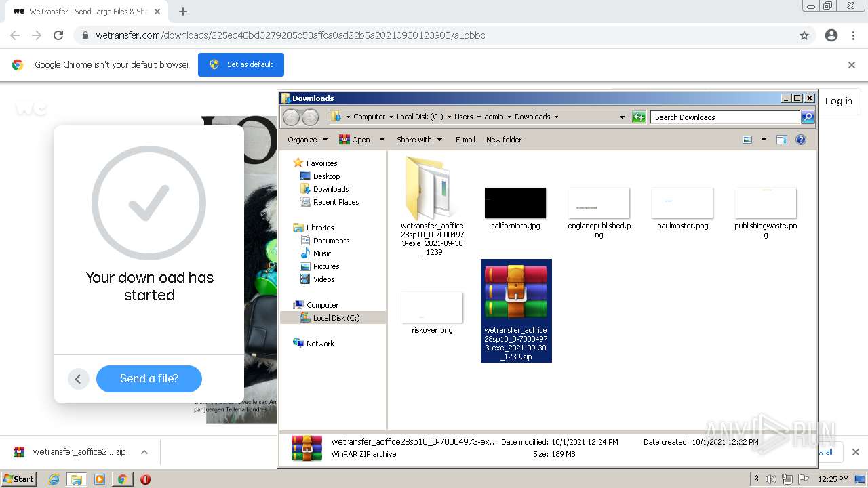Expand the view options dropdown arrow
Screen dimensions: 868x488
764,140
